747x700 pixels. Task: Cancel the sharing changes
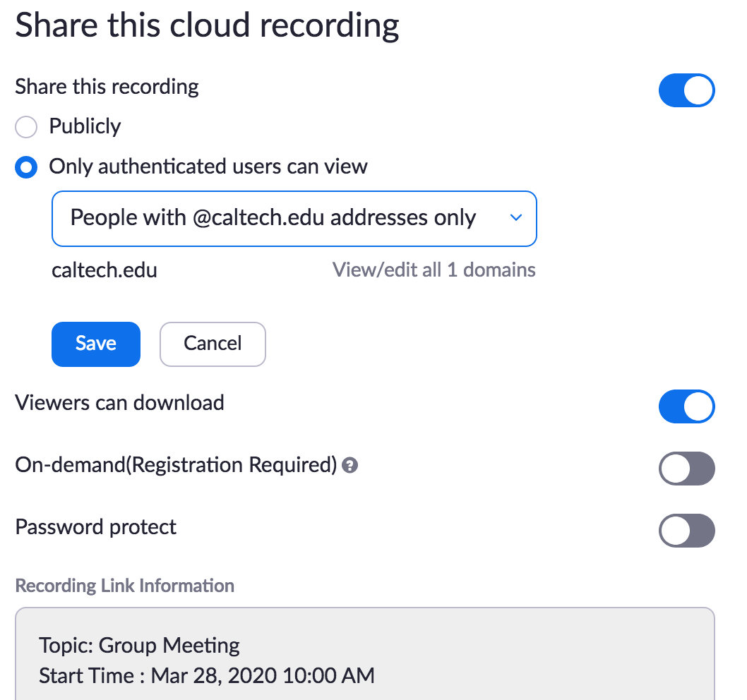[213, 344]
